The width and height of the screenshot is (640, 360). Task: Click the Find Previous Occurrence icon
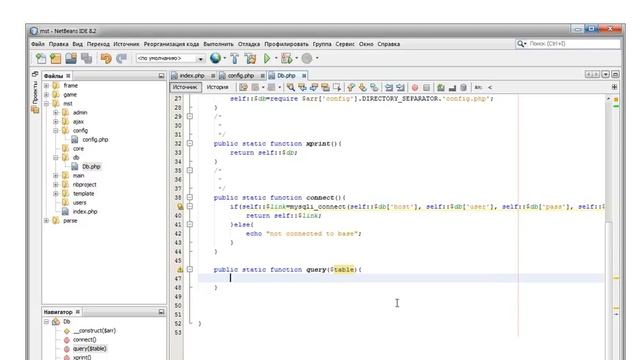[302, 87]
